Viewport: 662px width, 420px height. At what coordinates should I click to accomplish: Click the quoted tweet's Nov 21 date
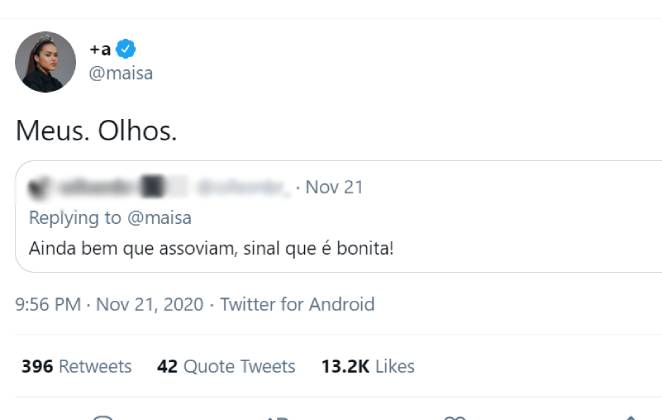click(334, 187)
